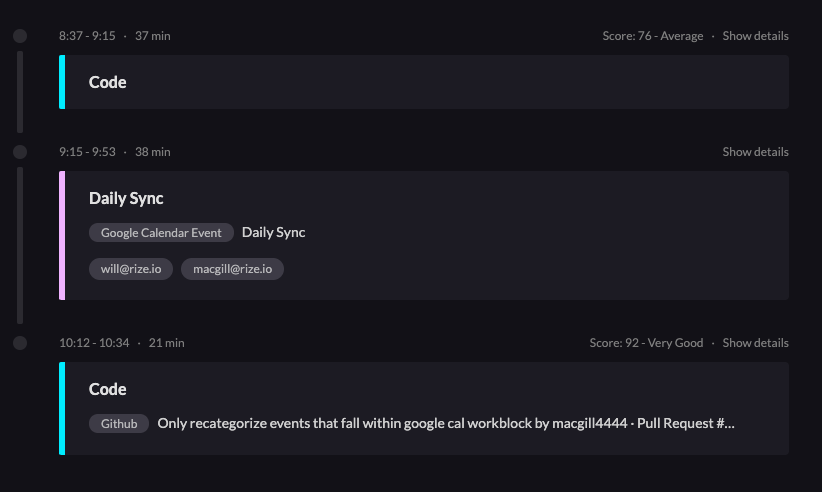Viewport: 822px width, 492px height.
Task: Open the first Code session card
Action: (108, 82)
